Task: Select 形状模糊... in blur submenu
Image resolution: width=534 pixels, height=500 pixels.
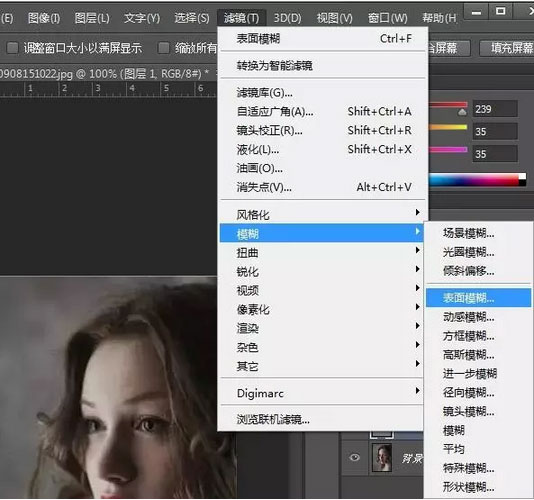Action: coord(478,487)
